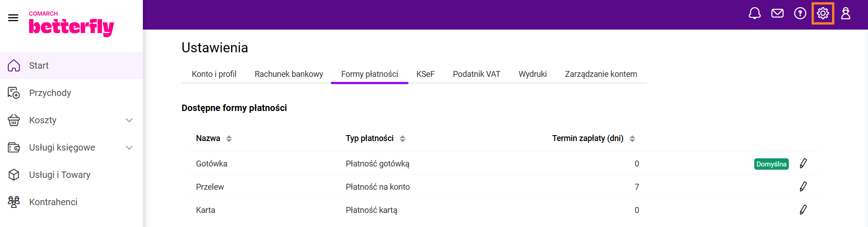Open the user profile icon
Screen dimensions: 868x227
click(x=846, y=14)
